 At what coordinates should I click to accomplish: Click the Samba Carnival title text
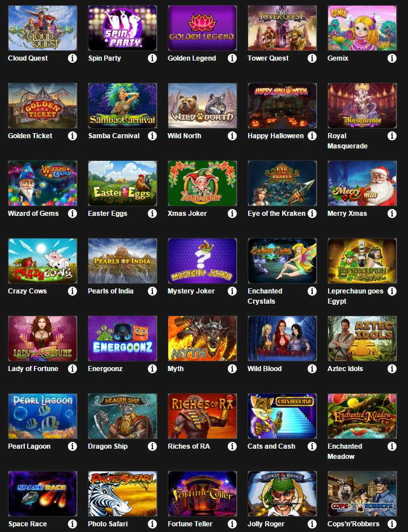[x=114, y=136]
